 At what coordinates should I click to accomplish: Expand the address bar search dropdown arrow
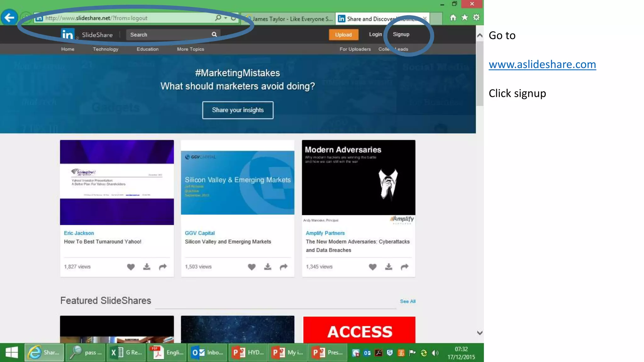[225, 18]
